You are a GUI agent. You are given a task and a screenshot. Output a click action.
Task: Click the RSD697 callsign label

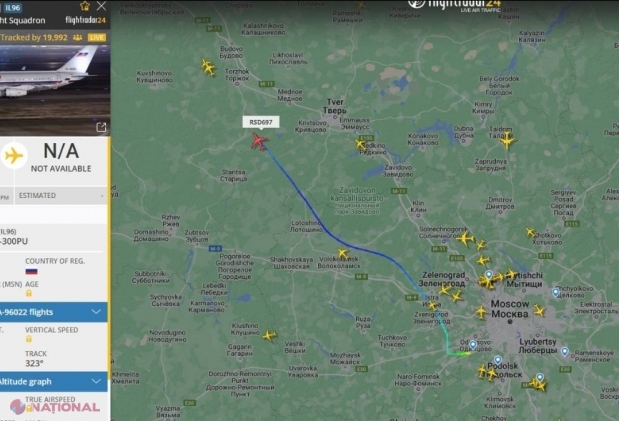(261, 122)
